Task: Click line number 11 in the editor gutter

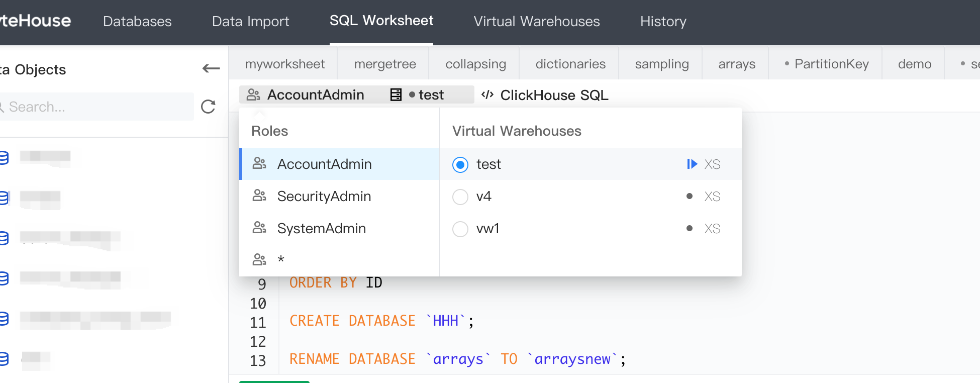Action: pyautogui.click(x=258, y=322)
